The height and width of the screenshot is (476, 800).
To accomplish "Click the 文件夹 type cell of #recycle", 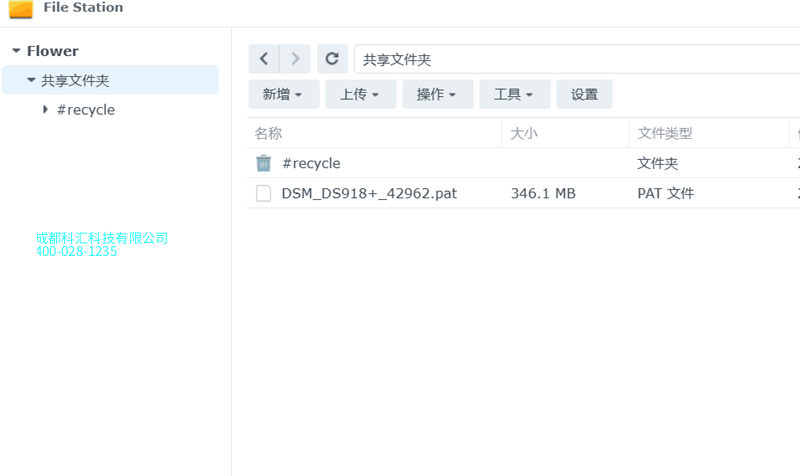I will tap(658, 163).
